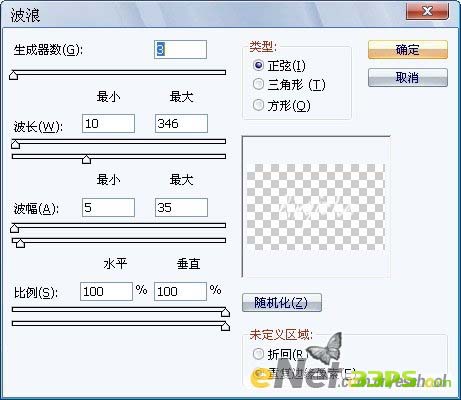Select the 正弦 (Sine) radio button
Screen dimensions: 461x400
pos(259,65)
